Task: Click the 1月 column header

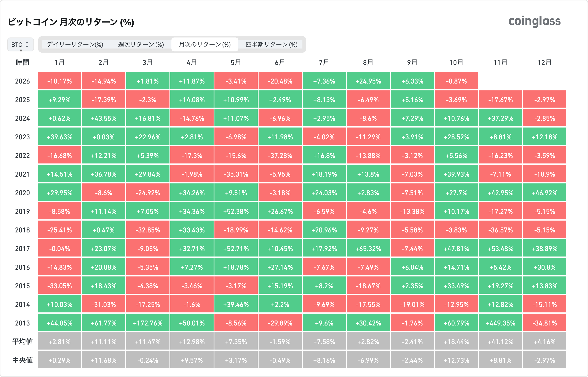Action: 60,62
